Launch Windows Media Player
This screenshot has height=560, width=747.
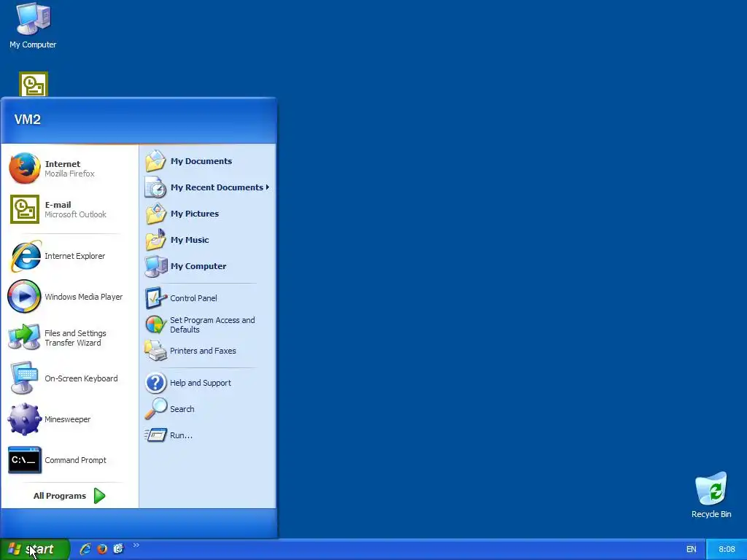tap(69, 297)
